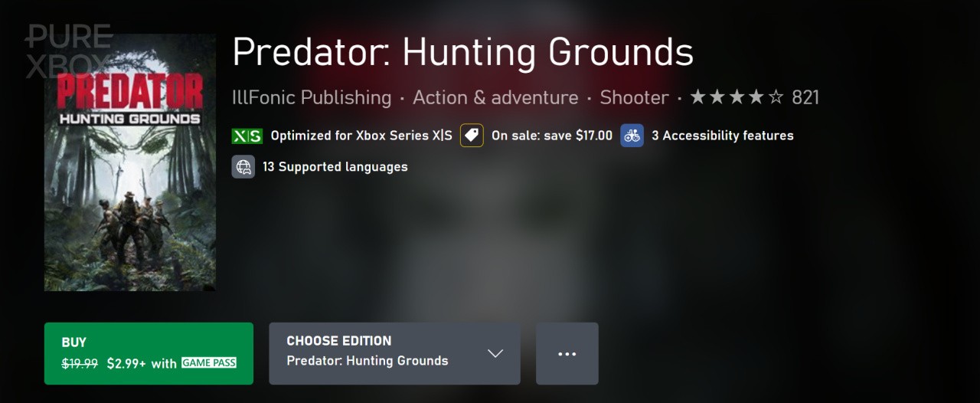980x403 pixels.
Task: Open the more options ellipsis button
Action: [567, 353]
